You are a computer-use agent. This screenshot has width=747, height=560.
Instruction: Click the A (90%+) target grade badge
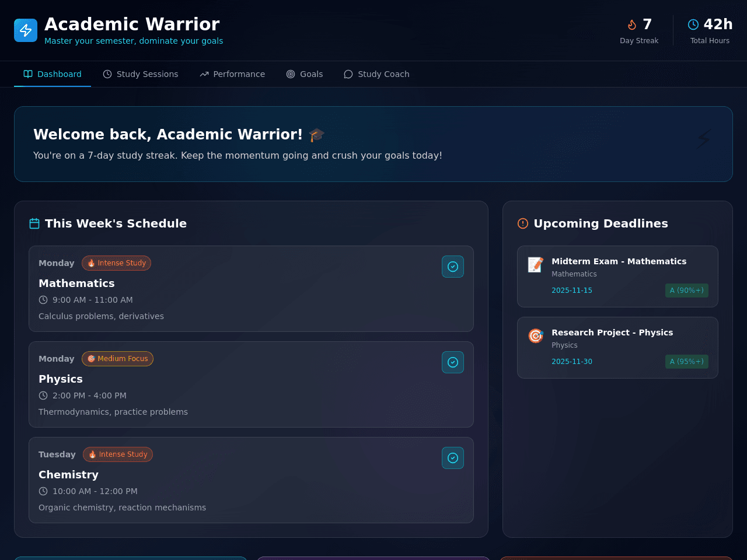click(687, 290)
